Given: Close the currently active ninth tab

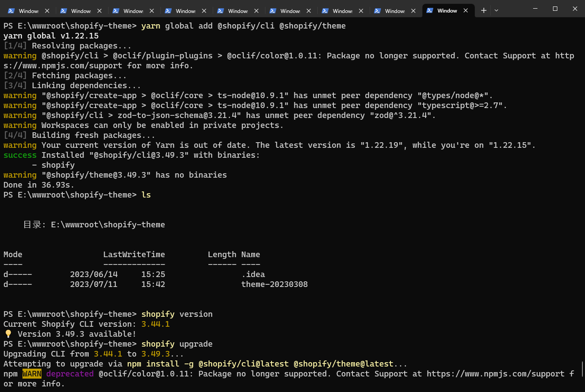Looking at the screenshot, I should pos(466,11).
